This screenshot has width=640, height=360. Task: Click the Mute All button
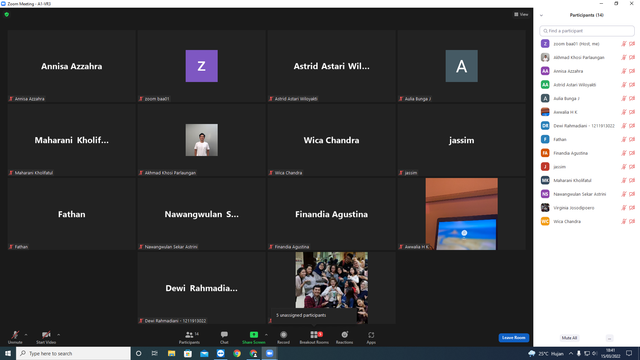pyautogui.click(x=569, y=338)
